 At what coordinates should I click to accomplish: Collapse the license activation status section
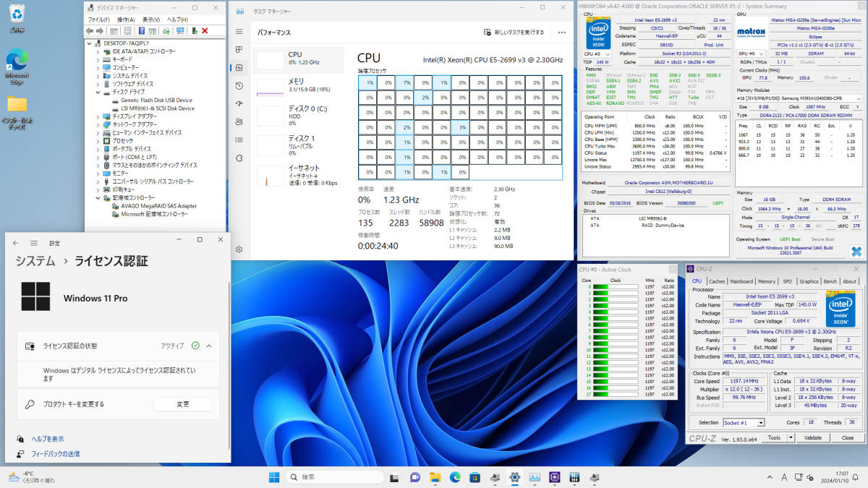coord(209,346)
